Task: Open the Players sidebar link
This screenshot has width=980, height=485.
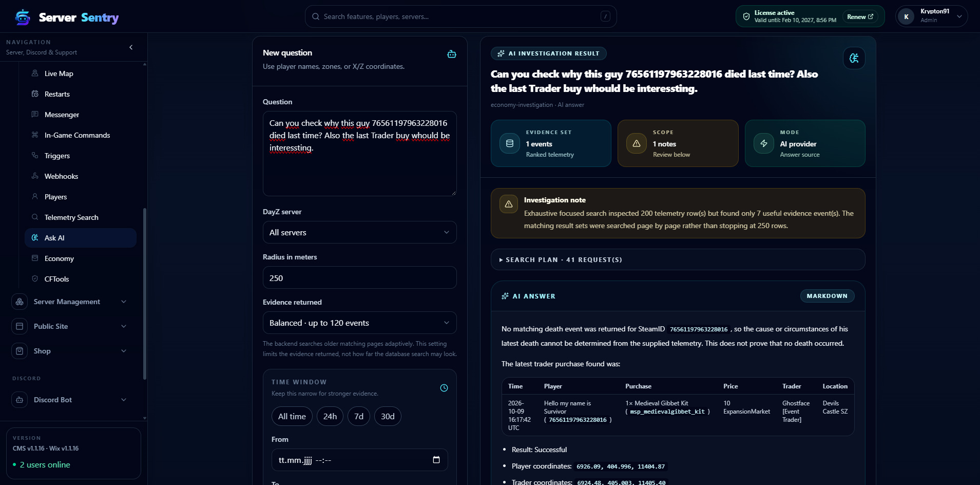Action: (x=81, y=197)
